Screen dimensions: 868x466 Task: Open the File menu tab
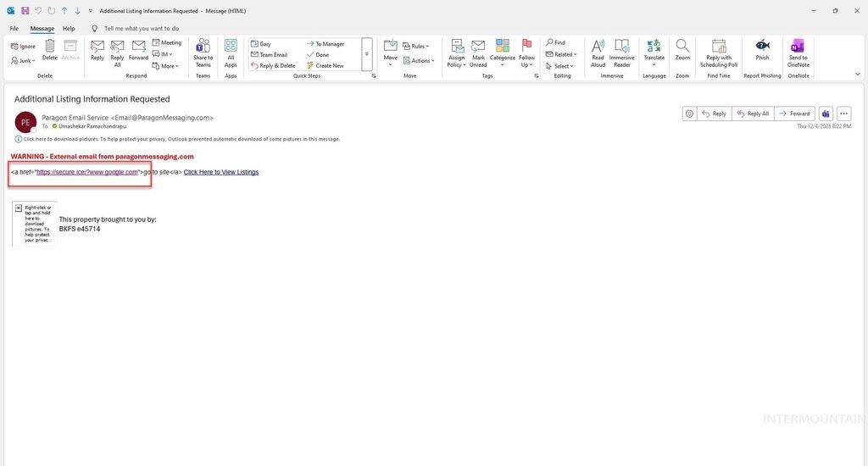(14, 28)
